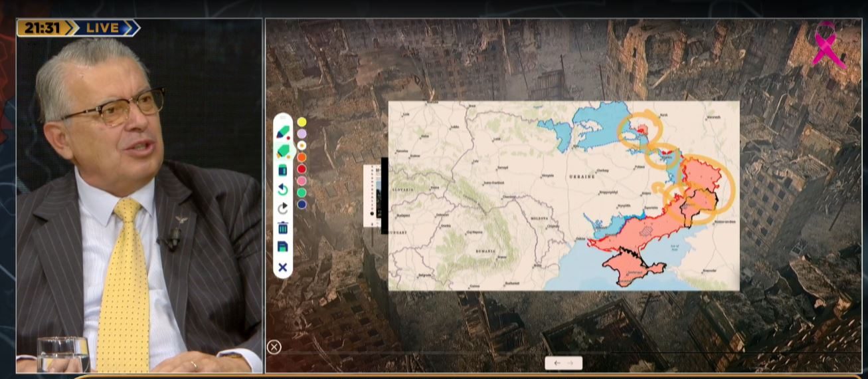Viewport: 868px width, 379px height.
Task: Pick the pink color swatch
Action: tap(302, 181)
